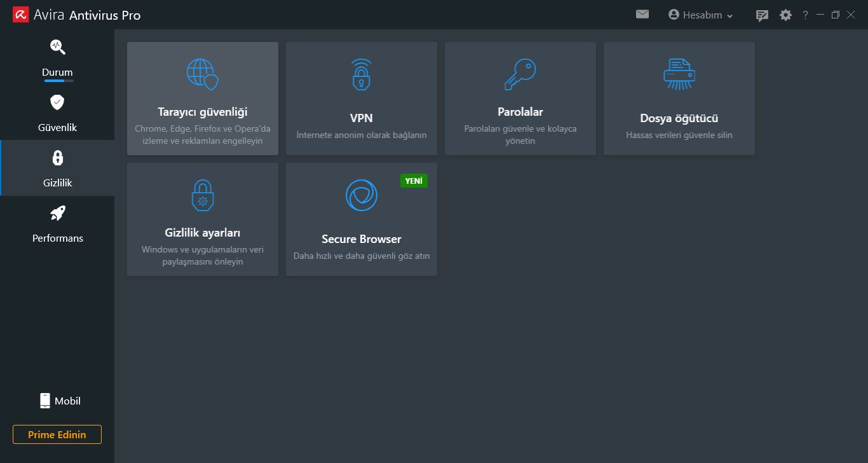Screen dimensions: 868x463
Task: Switch to the Performans tab label
Action: click(x=58, y=238)
